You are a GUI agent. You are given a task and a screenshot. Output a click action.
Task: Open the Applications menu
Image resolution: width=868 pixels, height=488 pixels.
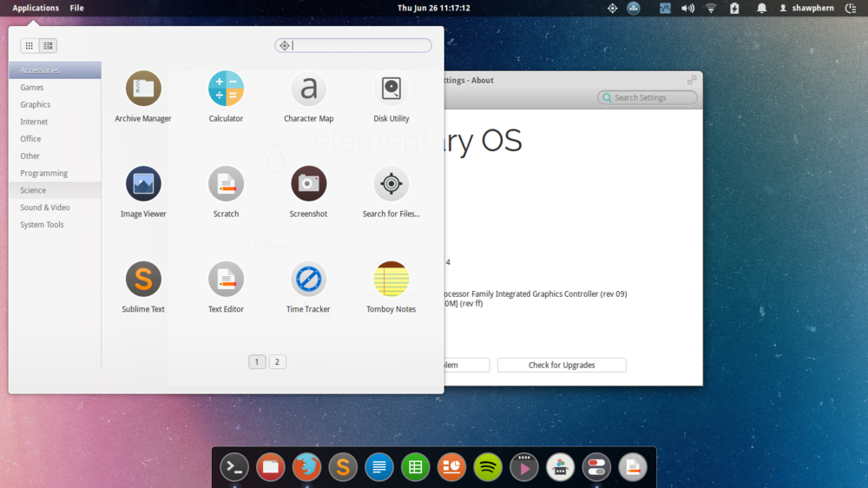pos(36,8)
